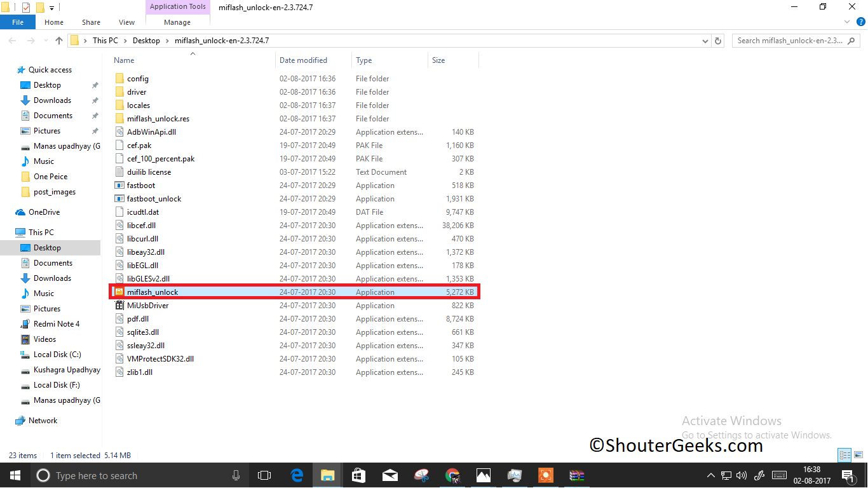The image size is (868, 488).
Task: Expand the This PC breadcrumb arrow
Action: (x=125, y=41)
